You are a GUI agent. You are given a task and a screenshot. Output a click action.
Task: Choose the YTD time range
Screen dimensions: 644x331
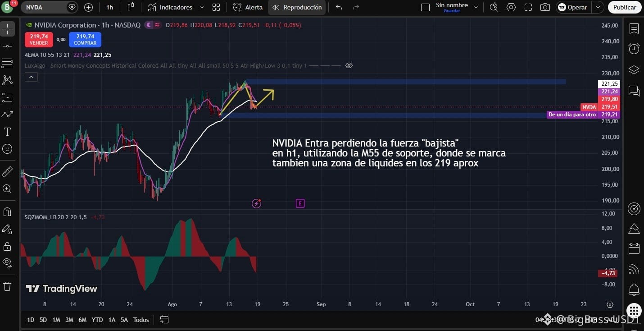coord(97,320)
